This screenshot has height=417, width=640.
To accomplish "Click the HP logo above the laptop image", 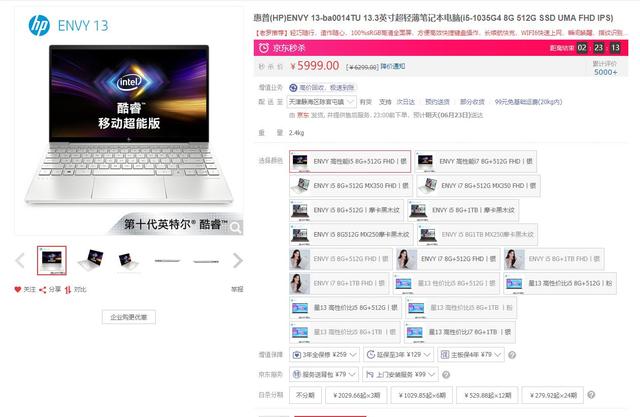I will (x=39, y=25).
